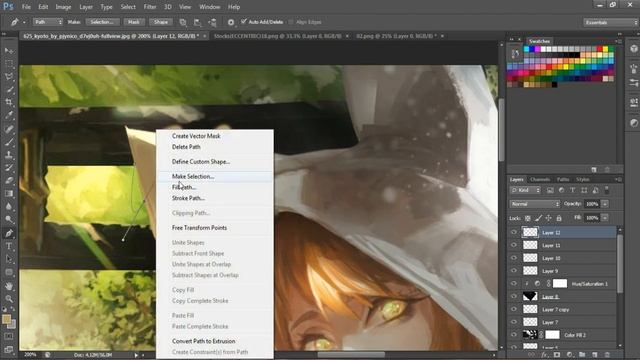Select the Path Selection tool
640x360 pixels.
coord(9,259)
